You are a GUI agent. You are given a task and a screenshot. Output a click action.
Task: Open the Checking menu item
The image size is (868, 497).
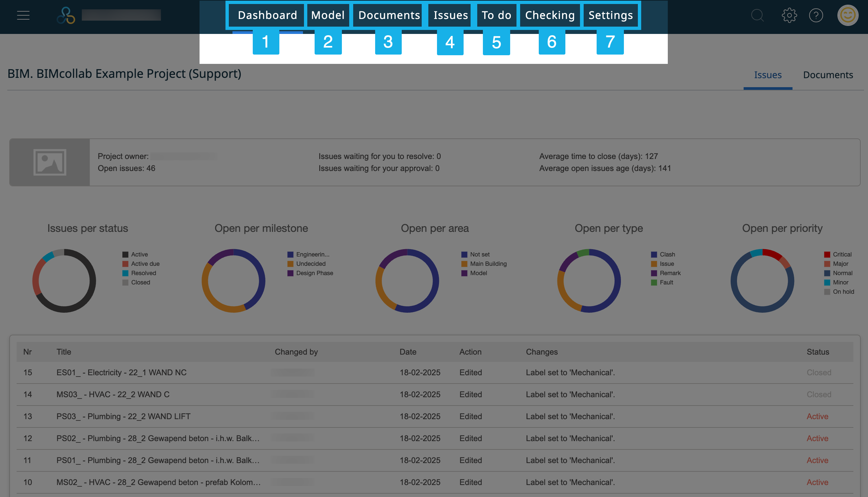(550, 15)
